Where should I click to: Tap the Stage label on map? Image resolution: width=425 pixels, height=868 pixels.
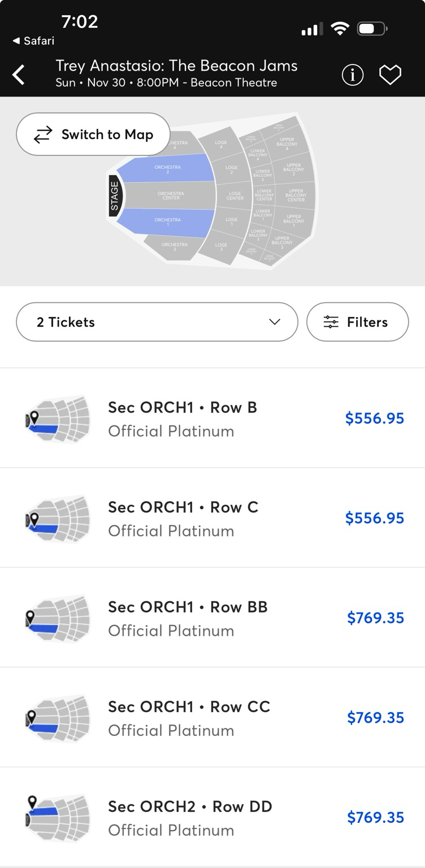[115, 196]
